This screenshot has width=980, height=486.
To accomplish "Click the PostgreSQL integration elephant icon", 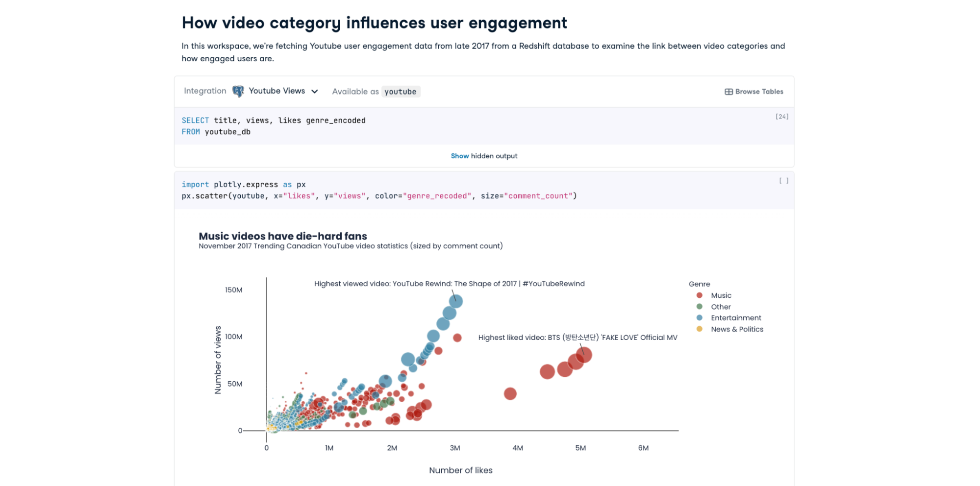I will (x=238, y=91).
